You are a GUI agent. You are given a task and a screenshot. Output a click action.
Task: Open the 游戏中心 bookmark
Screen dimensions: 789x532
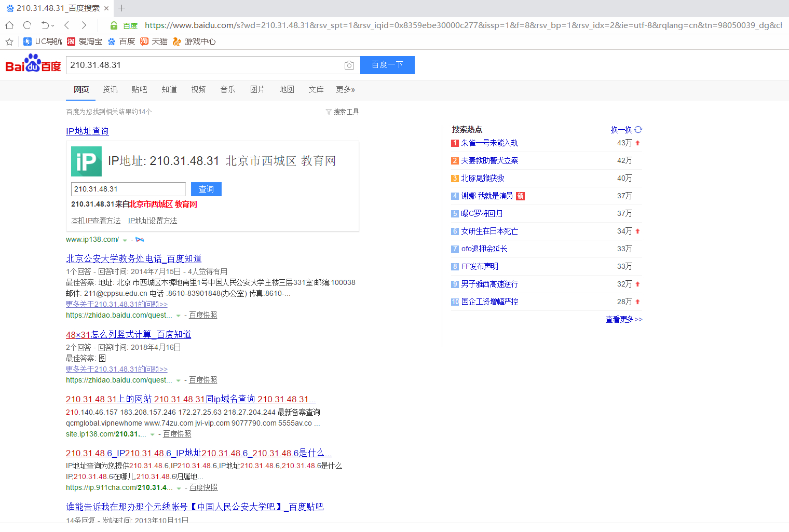coord(194,42)
